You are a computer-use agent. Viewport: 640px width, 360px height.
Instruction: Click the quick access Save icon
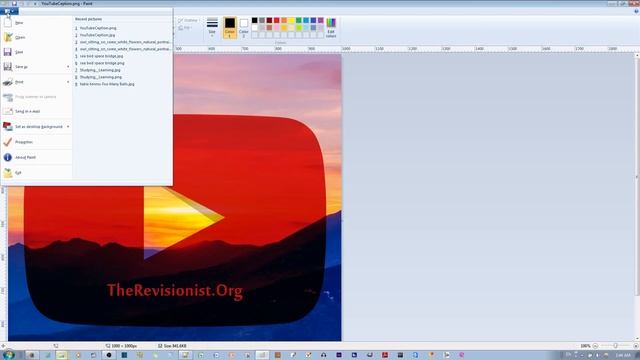tap(14, 3)
